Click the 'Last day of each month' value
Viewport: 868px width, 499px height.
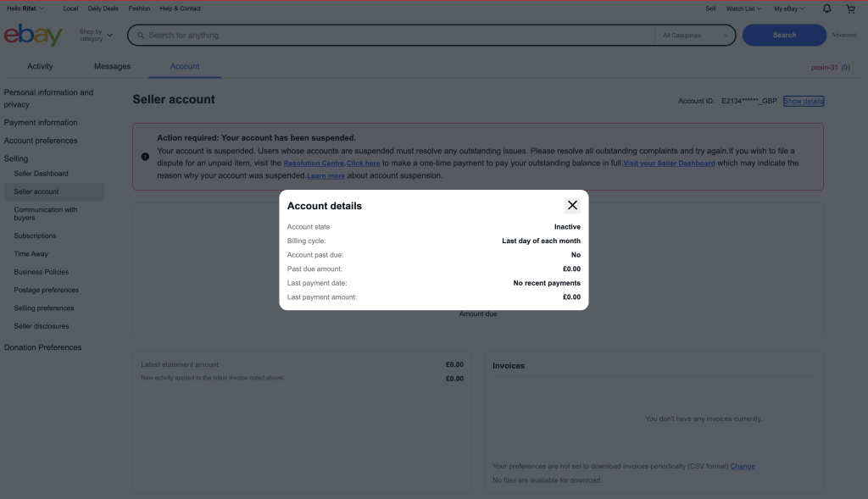coord(541,241)
